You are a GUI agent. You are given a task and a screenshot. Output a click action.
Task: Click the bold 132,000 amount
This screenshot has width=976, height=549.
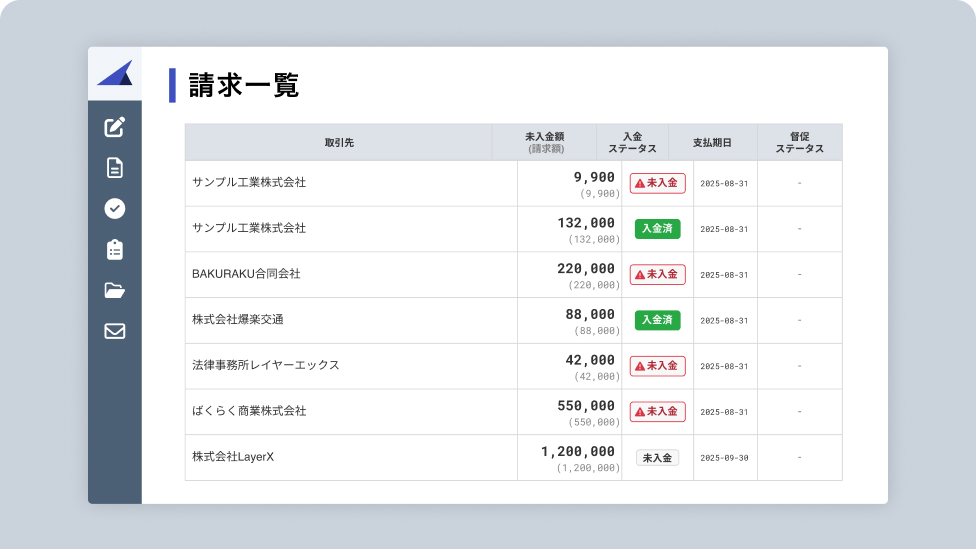point(586,223)
